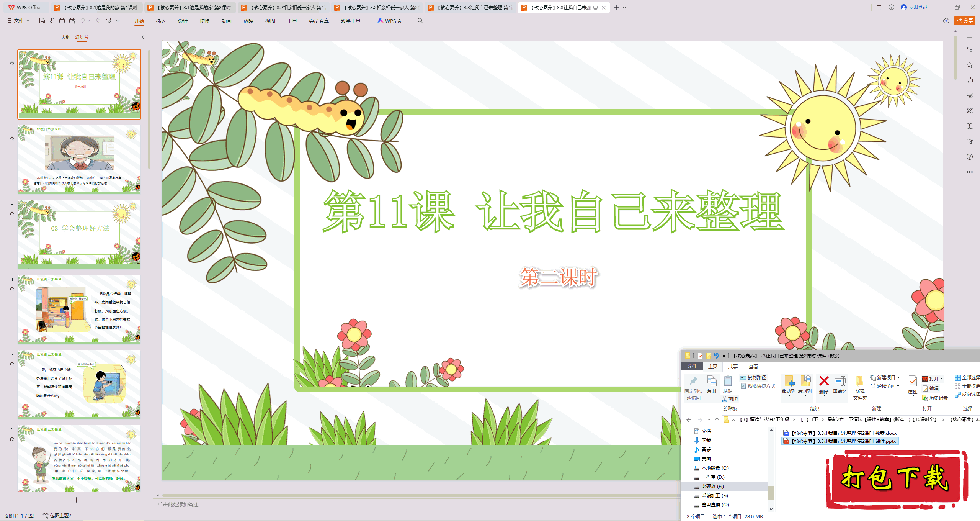Add new slide with plus button
The width and height of the screenshot is (980, 521).
pos(77,500)
